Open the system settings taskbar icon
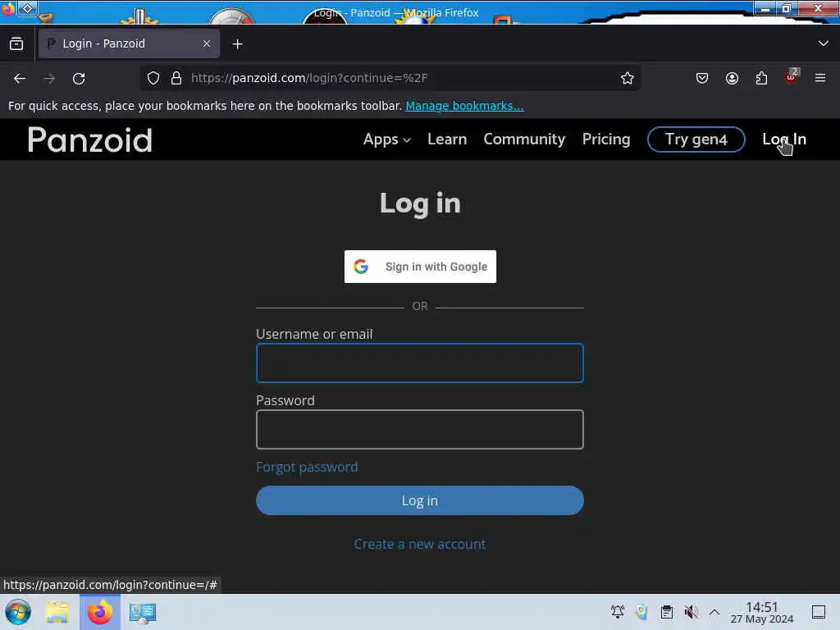 coord(143,613)
